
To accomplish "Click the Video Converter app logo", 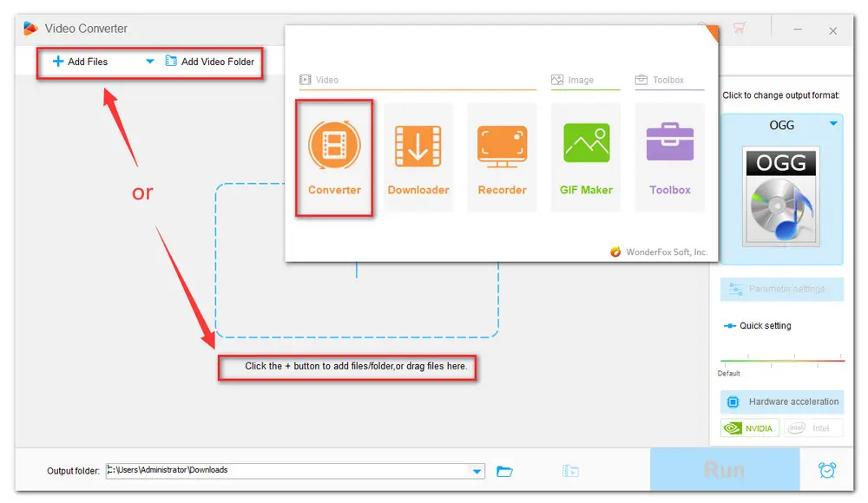I will tap(30, 29).
